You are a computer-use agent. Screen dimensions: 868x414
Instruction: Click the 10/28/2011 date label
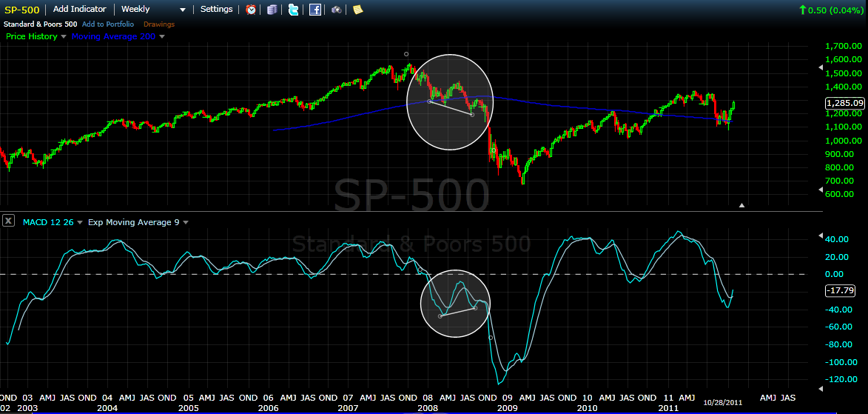click(x=722, y=402)
